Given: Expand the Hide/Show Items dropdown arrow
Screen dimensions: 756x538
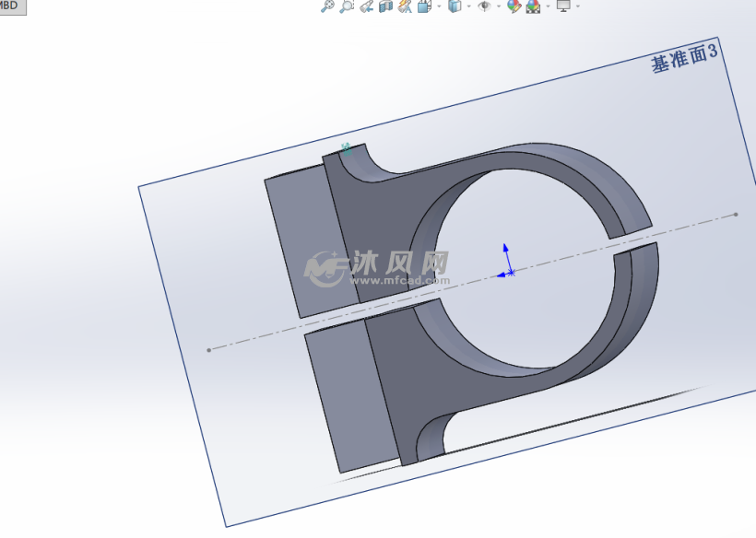Looking at the screenshot, I should (499, 6).
